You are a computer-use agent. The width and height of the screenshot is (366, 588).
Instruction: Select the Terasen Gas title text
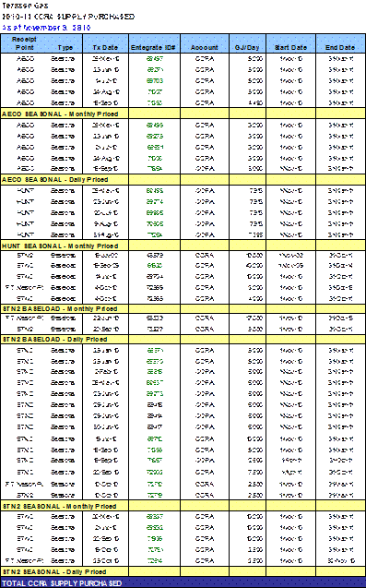(25, 6)
